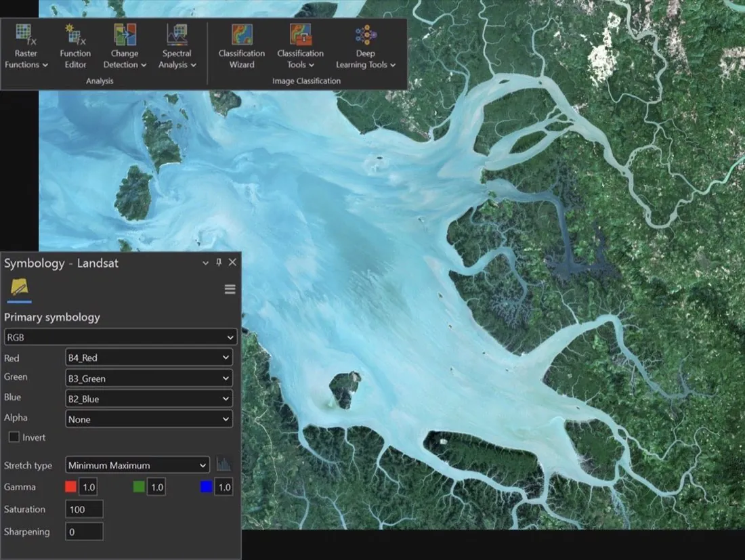This screenshot has height=560, width=745.
Task: Open the Stretch type Minimum Maximum dropdown
Action: 137,465
